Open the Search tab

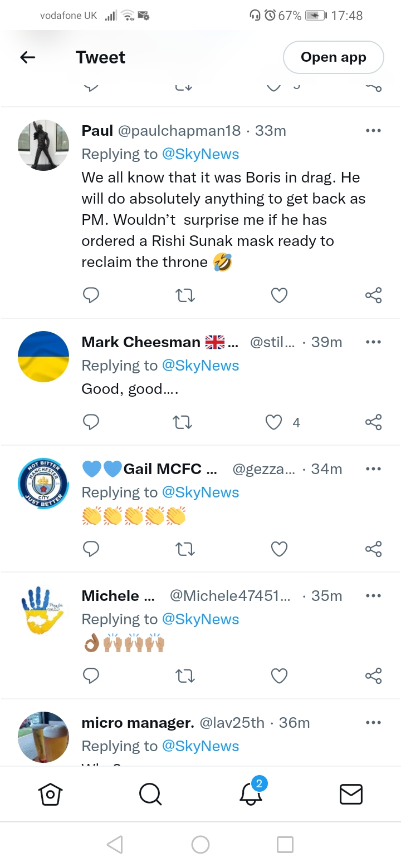[x=150, y=794]
